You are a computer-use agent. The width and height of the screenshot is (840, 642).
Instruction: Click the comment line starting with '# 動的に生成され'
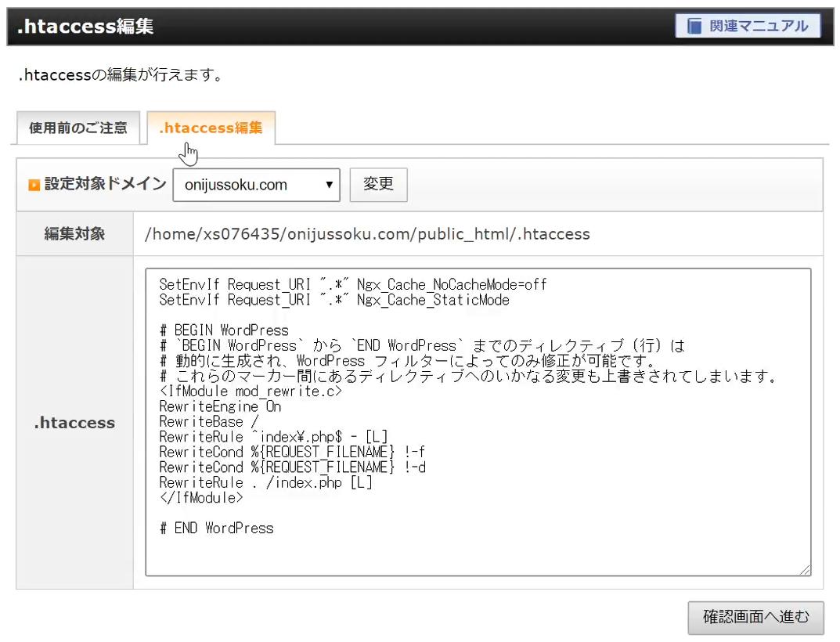[x=408, y=361]
